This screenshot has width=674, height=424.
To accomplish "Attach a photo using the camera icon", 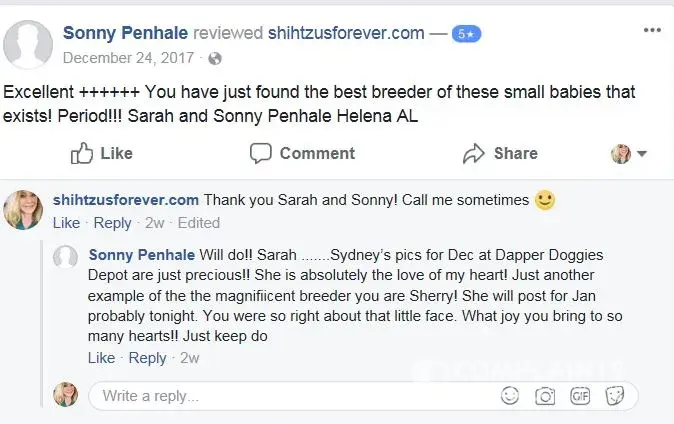I will click(x=545, y=396).
